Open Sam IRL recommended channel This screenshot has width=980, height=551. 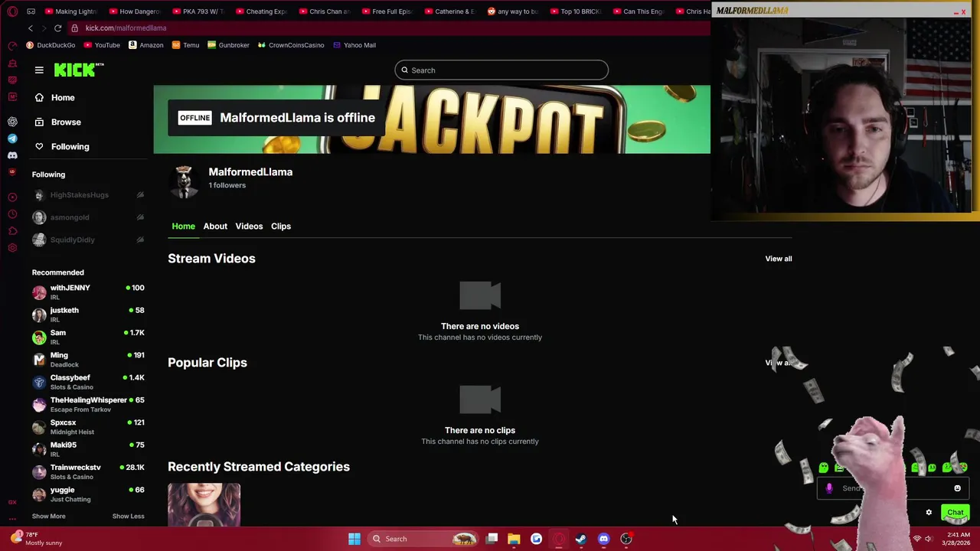[88, 337]
